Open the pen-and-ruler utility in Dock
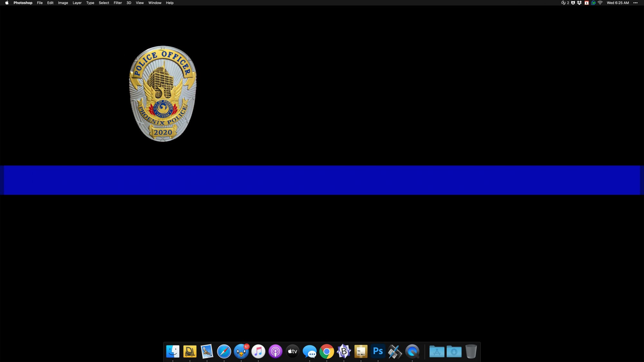This screenshot has width=644, height=362. tap(395, 351)
